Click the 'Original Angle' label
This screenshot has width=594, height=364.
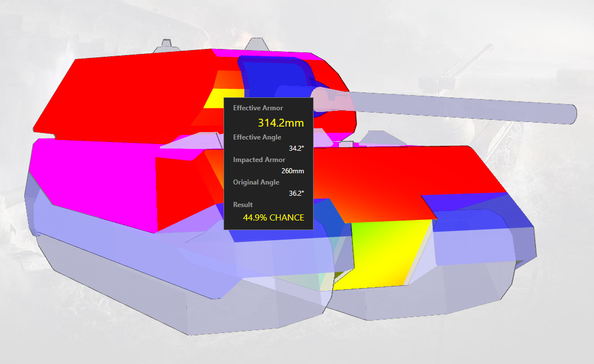256,182
